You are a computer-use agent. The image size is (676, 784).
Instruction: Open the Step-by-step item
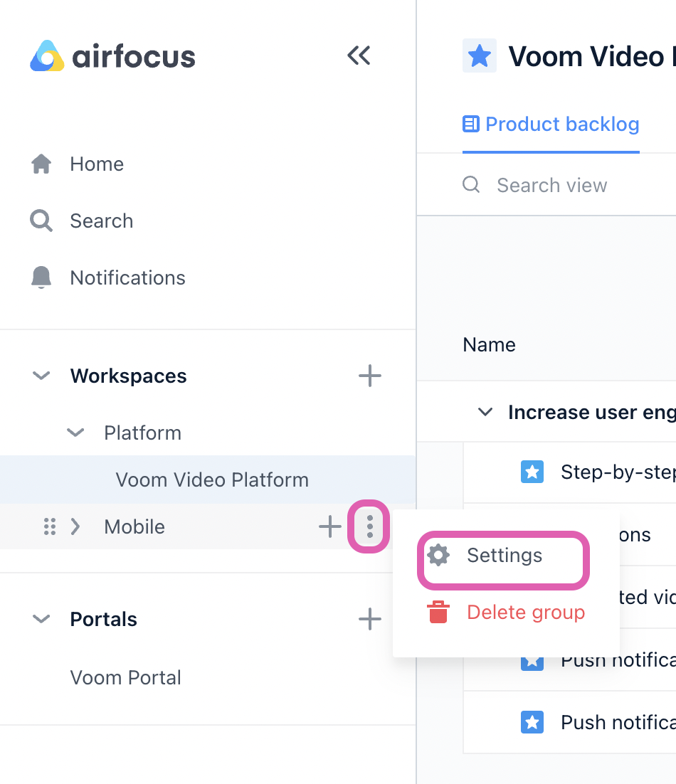click(x=618, y=472)
